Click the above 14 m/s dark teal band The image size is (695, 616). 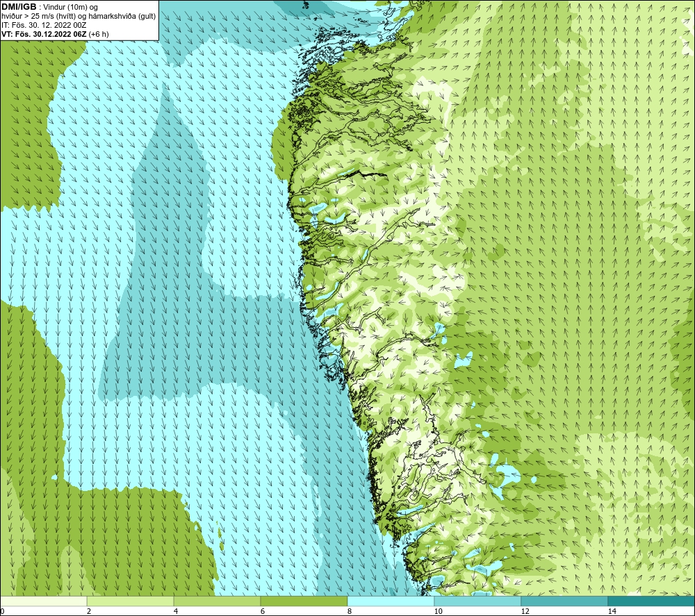[652, 601]
